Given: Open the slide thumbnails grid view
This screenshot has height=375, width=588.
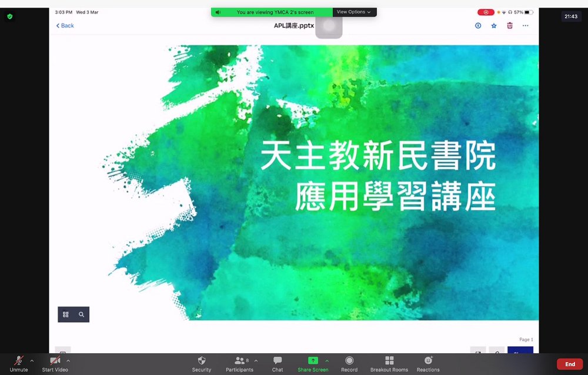Looking at the screenshot, I should (66, 314).
